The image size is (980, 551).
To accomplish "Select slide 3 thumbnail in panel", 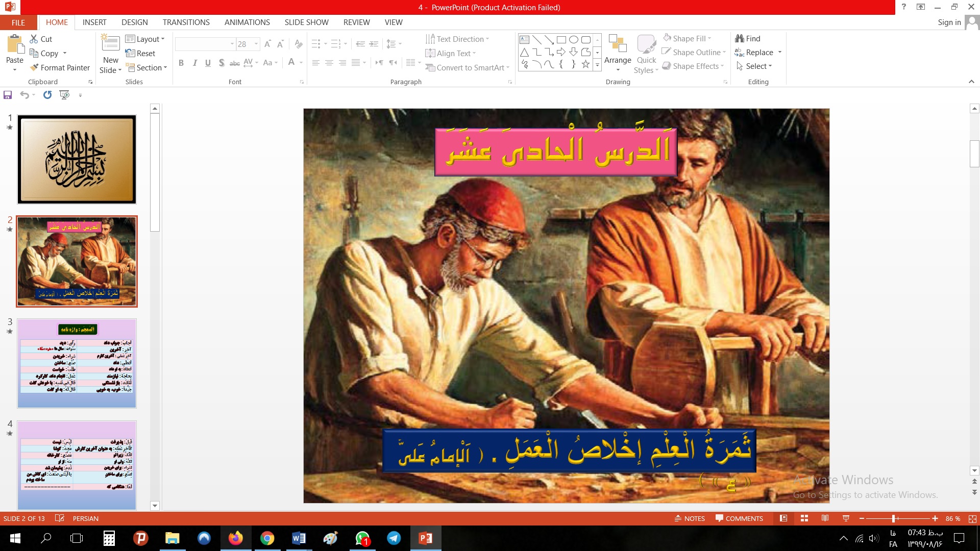I will [x=77, y=363].
